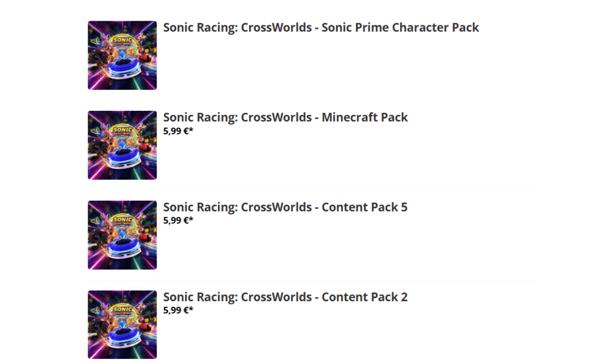
Task: Click the 5,99 € price under Content Pack 2
Action: tap(176, 310)
